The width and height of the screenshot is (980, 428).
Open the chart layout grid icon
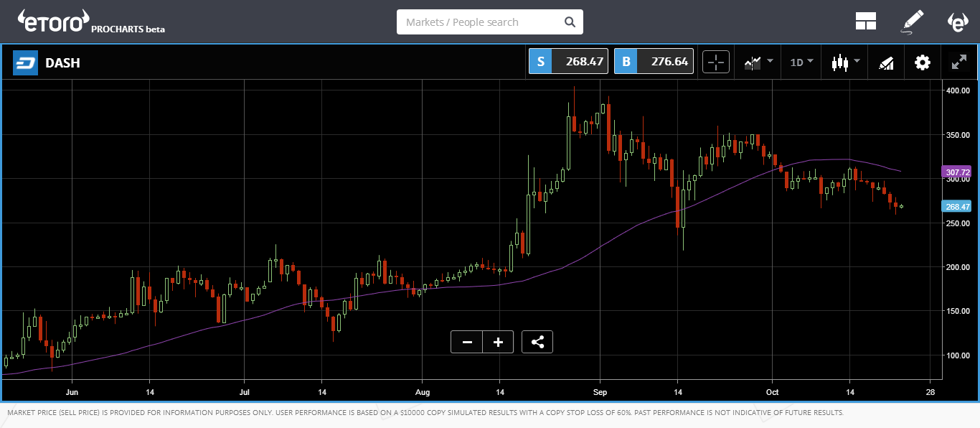pyautogui.click(x=866, y=22)
